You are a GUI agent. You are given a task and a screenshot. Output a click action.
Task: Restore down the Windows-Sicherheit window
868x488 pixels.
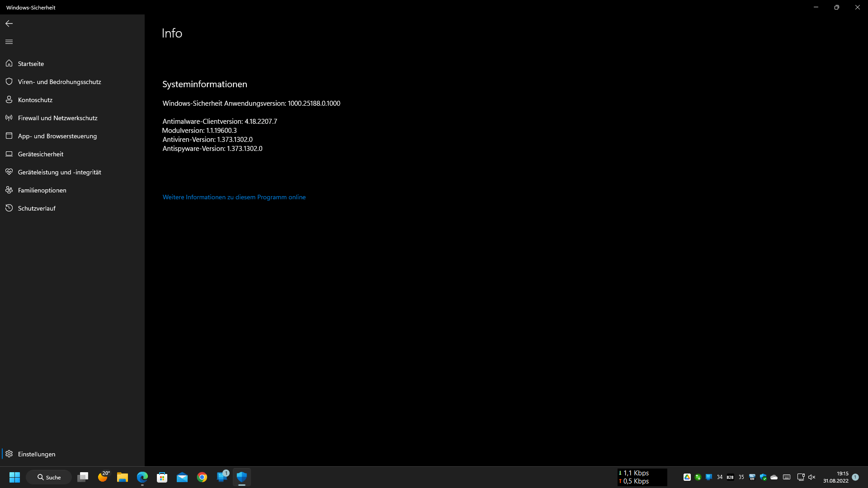[837, 7]
